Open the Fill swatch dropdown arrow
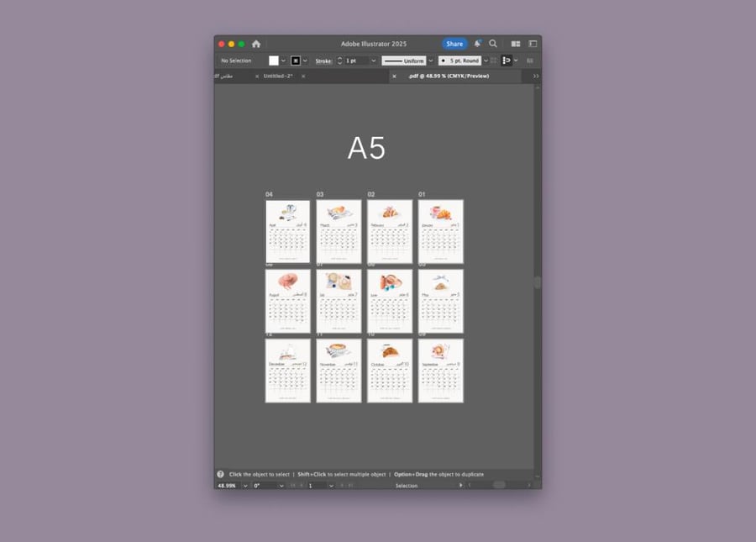 [283, 61]
